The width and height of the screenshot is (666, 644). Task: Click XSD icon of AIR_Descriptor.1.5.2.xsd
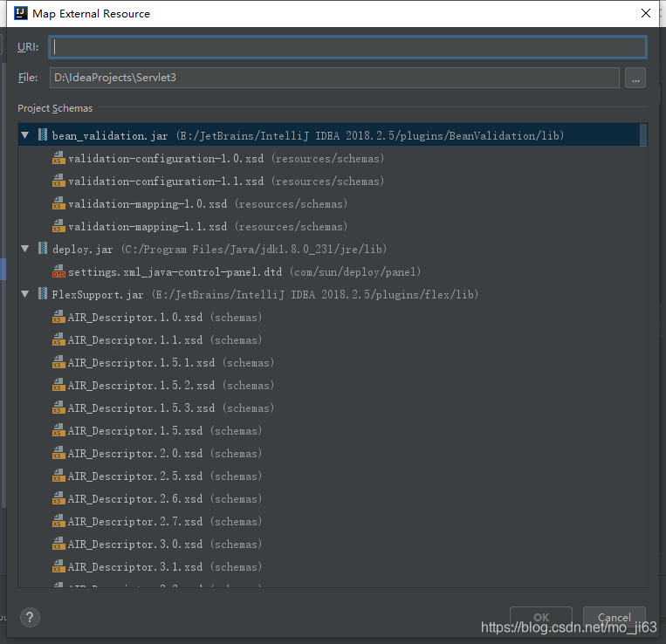pos(58,385)
